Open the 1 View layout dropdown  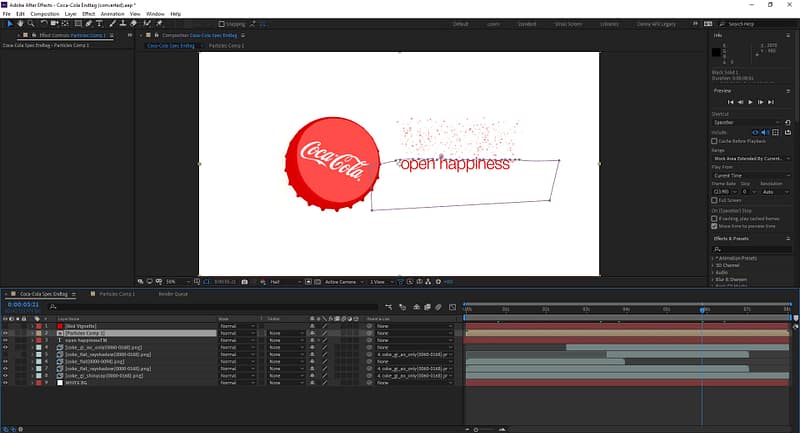coord(381,282)
